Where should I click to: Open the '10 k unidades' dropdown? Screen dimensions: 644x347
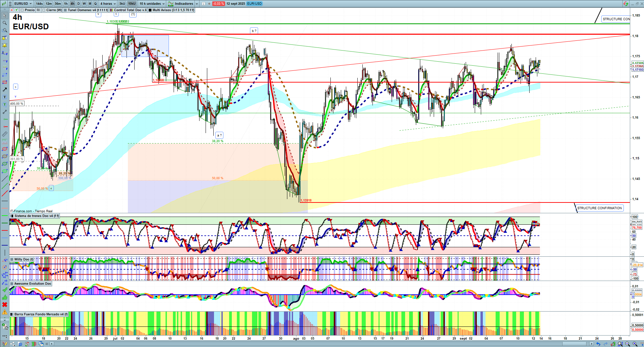pos(152,4)
